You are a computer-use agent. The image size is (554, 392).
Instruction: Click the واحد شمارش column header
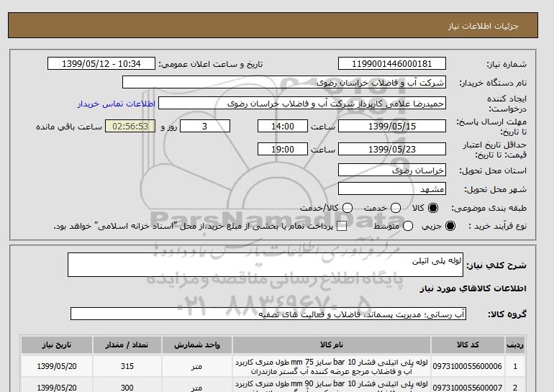197,345
